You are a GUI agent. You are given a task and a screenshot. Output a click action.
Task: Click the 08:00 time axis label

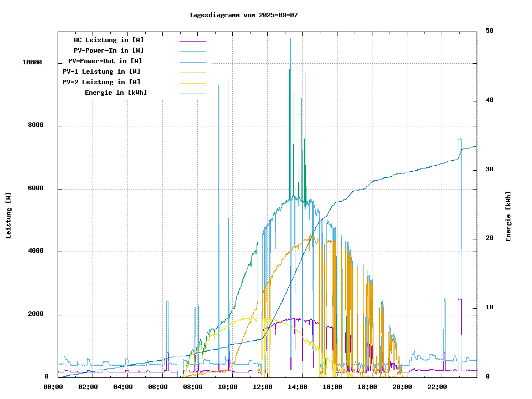[x=193, y=387]
